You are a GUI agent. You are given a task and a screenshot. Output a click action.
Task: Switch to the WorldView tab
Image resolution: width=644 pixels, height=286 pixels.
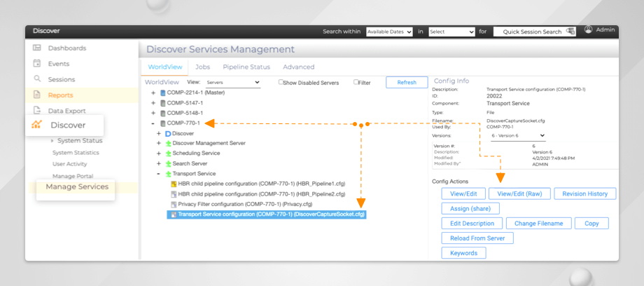point(165,67)
